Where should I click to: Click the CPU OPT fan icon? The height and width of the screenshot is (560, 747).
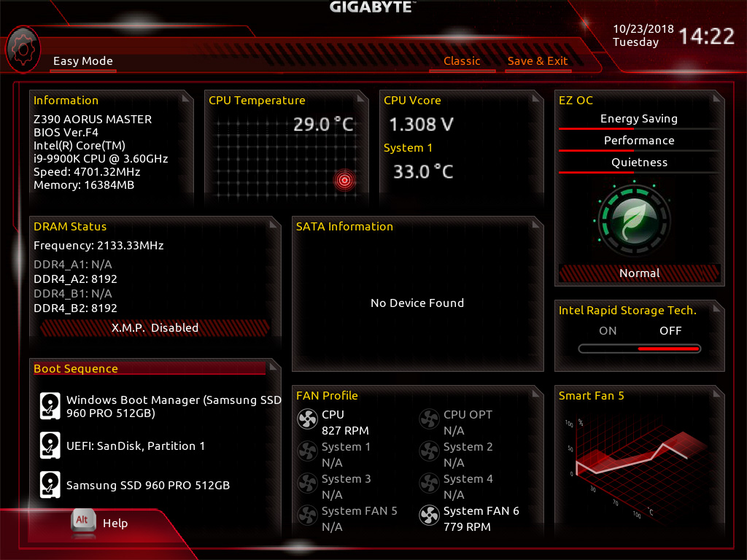point(429,419)
